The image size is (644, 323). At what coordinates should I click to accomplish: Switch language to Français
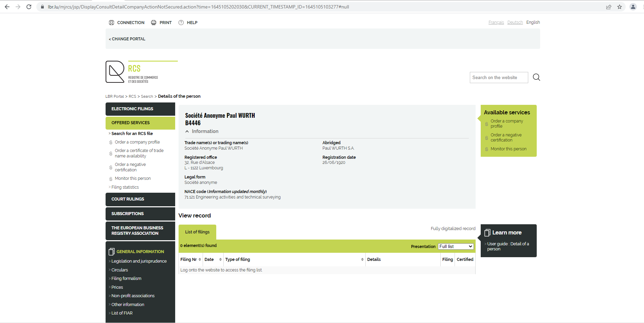click(496, 22)
